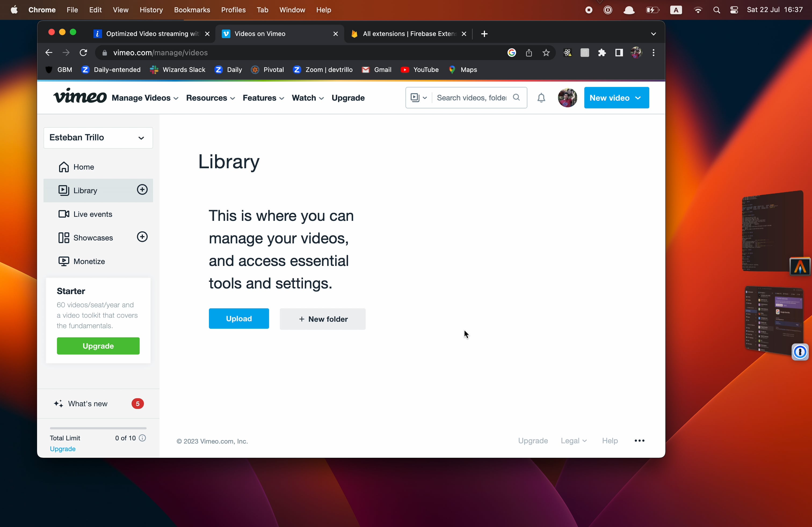Screen dimensions: 812x527
Task: Open Chrome three-dot menu
Action: [x=653, y=53]
